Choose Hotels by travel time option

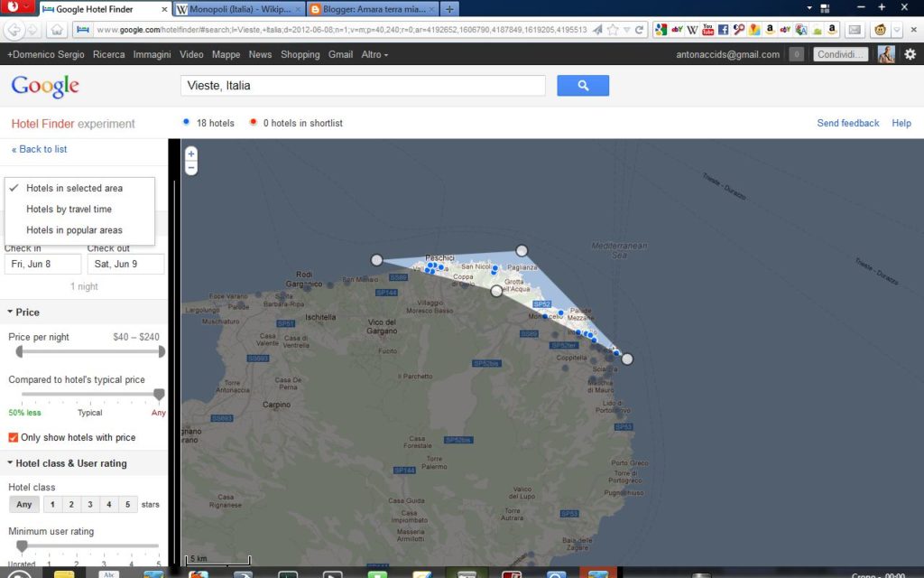click(x=69, y=210)
